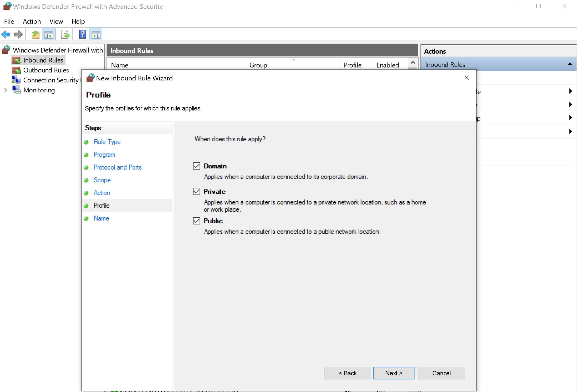Go to the Scope step
577x392 pixels.
(x=102, y=180)
